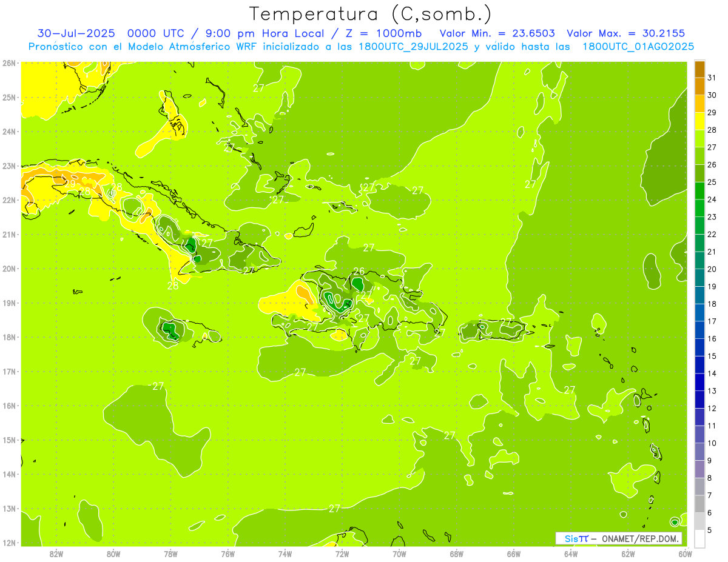Click the "74W" longitude label

[285, 554]
